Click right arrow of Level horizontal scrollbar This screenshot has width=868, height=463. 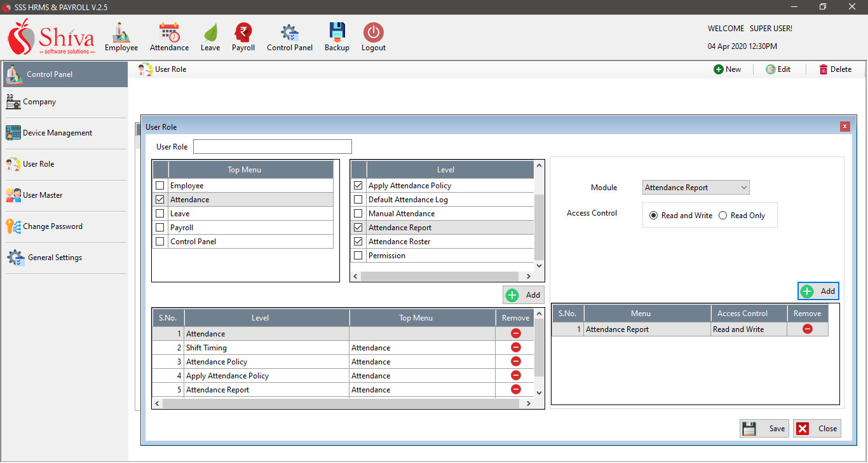coord(527,277)
